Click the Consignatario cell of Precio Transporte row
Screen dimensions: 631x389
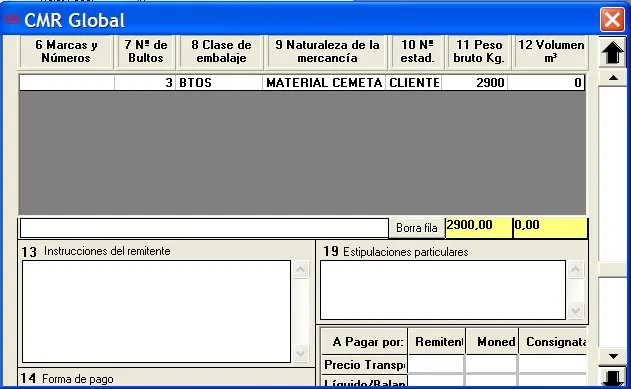coord(553,365)
